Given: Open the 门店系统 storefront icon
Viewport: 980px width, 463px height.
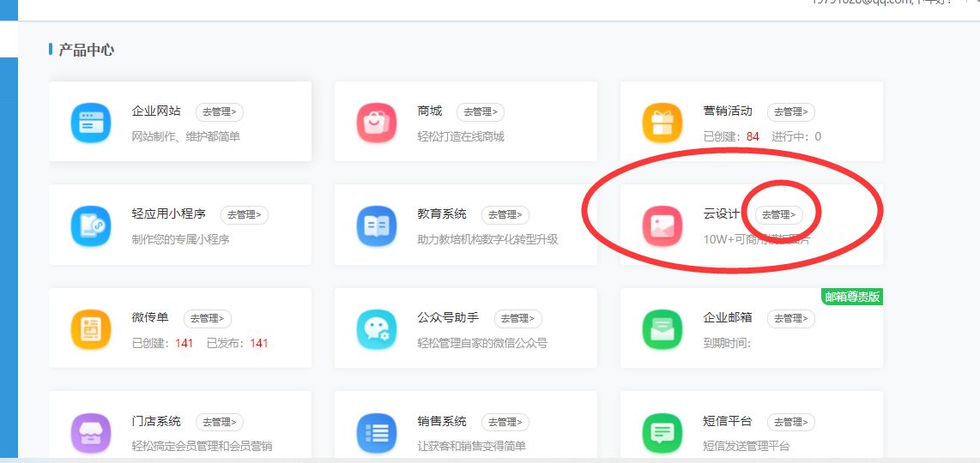Looking at the screenshot, I should pos(91,433).
